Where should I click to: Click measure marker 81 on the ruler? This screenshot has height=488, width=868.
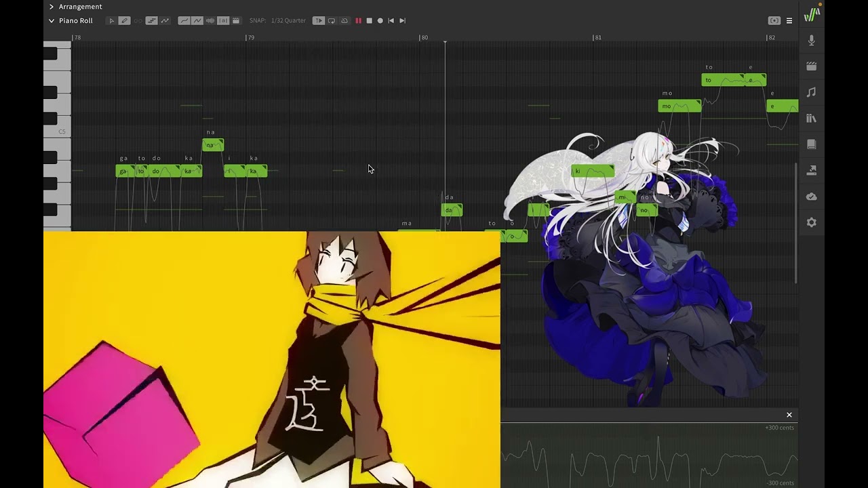click(x=597, y=37)
